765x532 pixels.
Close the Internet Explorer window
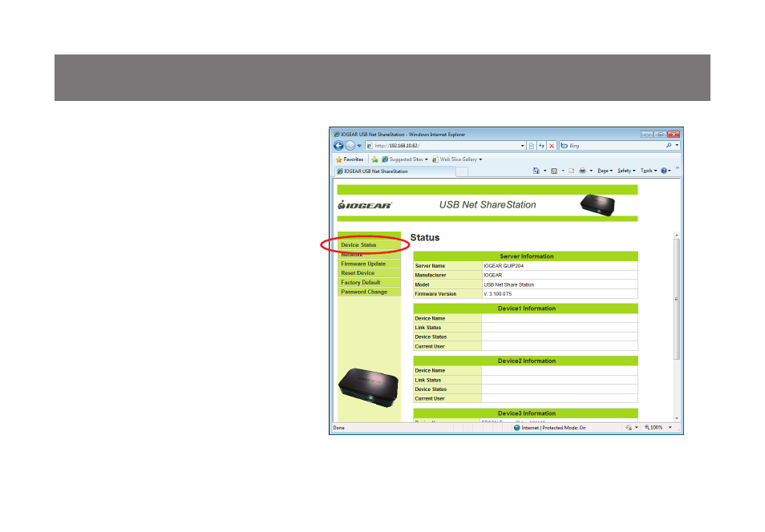pyautogui.click(x=674, y=134)
